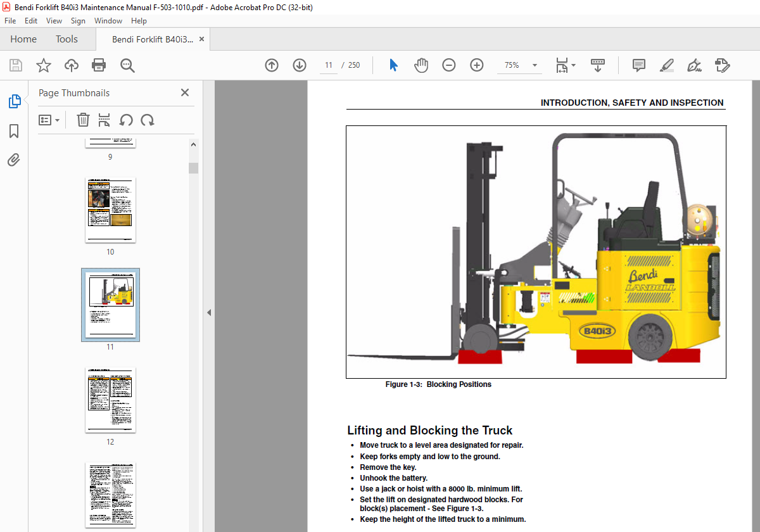760x532 pixels.
Task: Select page 10 thumbnail
Action: 110,210
